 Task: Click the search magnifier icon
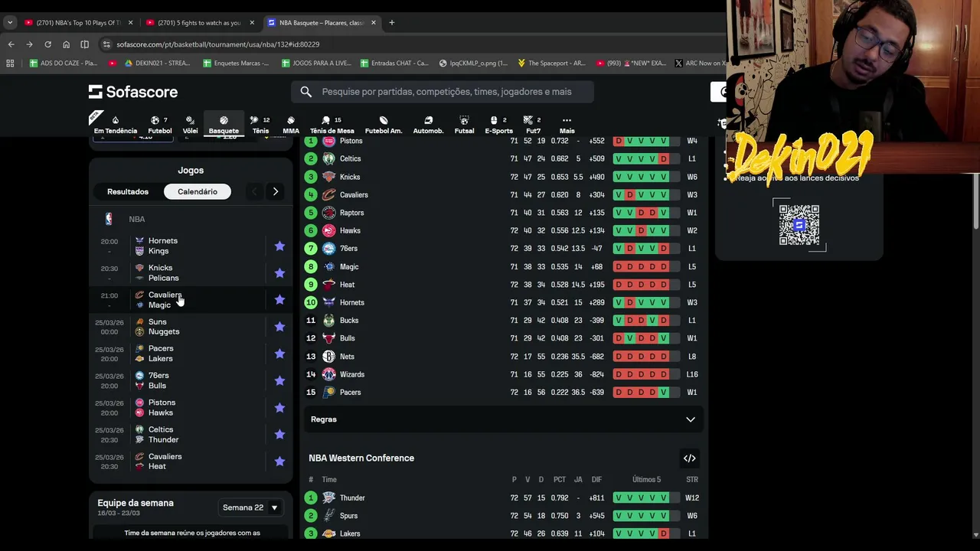tap(306, 92)
